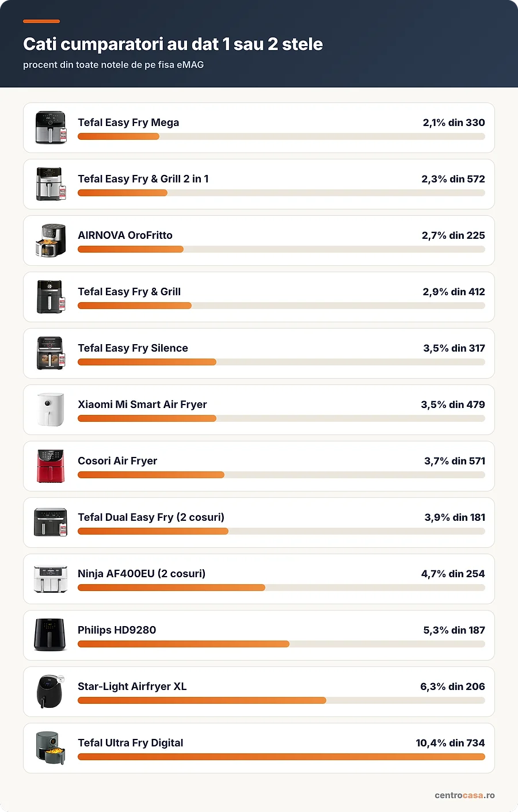Screen dimensions: 518x812
Task: Open the centrocasa.ro watermark link
Action: click(x=464, y=795)
